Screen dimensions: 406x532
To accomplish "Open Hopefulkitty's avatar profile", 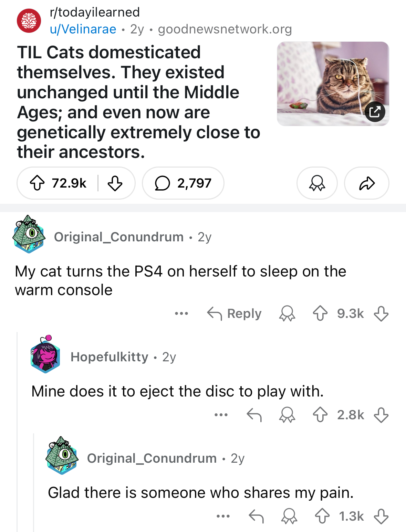I will click(45, 355).
